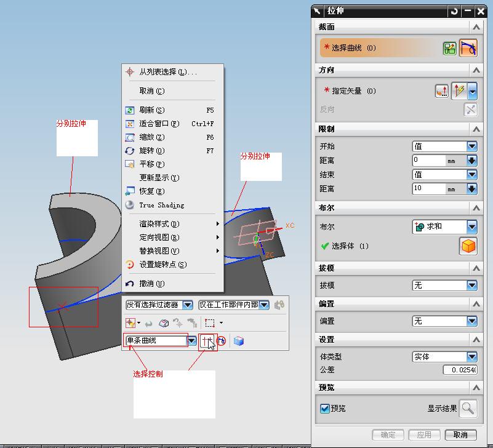Click grayed icon right of 仅在工作部件内部
Screen dimensions: 493x448
point(279,305)
